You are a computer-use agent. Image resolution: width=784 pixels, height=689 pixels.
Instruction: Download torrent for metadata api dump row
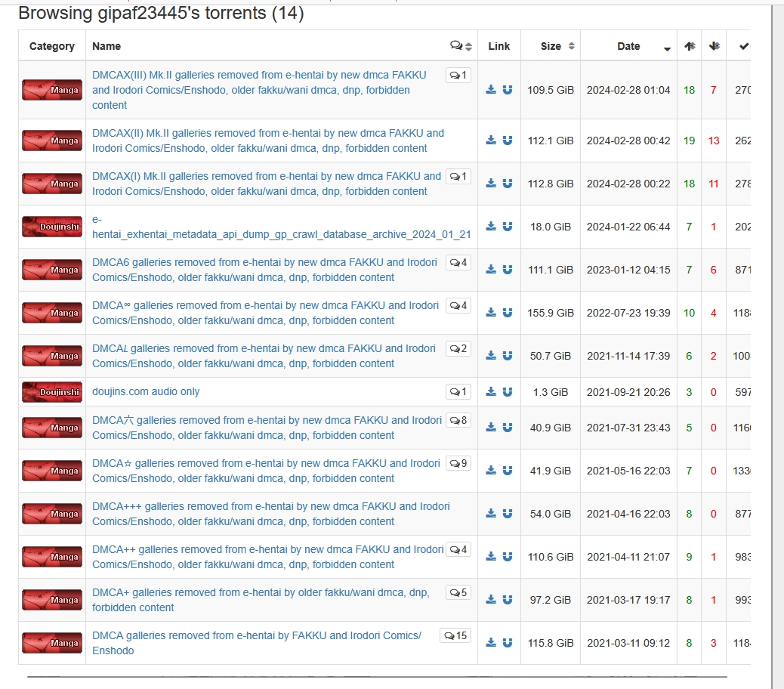[x=491, y=227]
